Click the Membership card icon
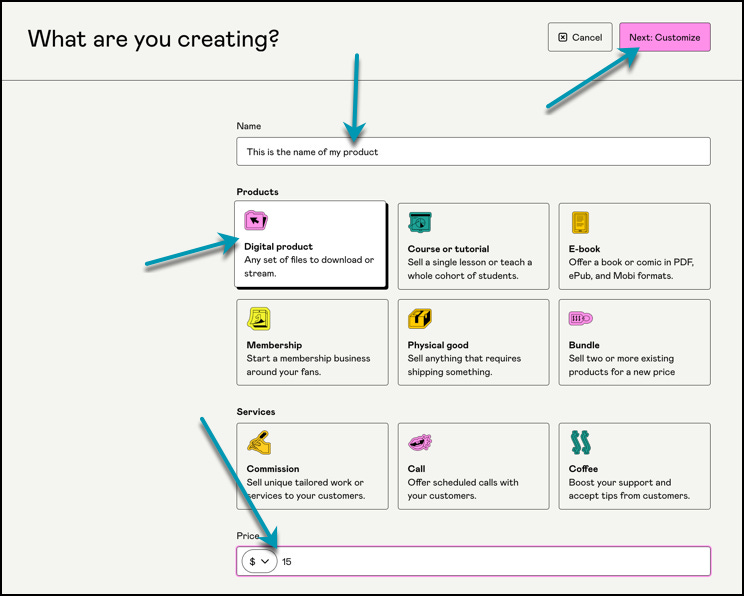Image resolution: width=744 pixels, height=596 pixels. click(x=259, y=319)
